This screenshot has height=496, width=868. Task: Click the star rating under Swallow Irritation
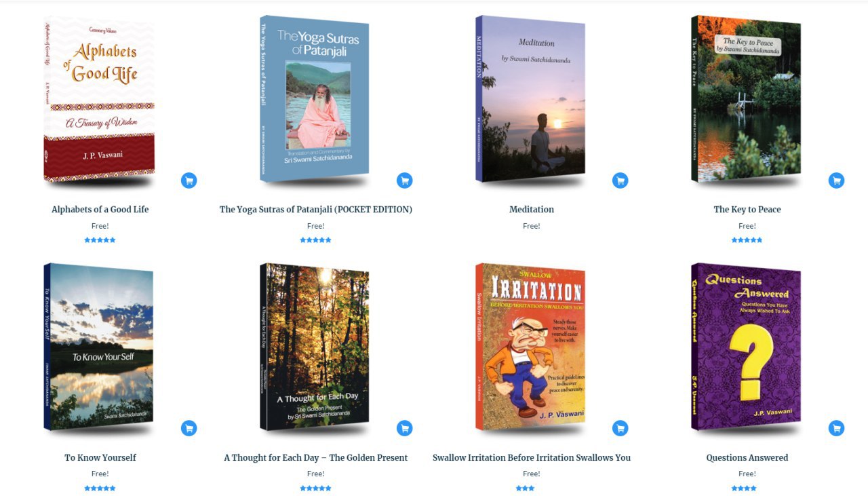click(525, 488)
